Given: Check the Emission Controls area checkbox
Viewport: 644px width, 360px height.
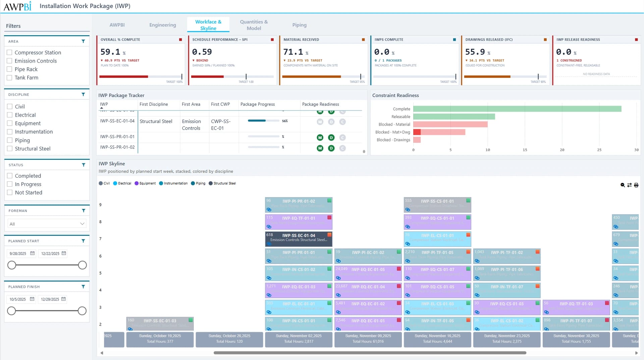Looking at the screenshot, I should point(9,61).
